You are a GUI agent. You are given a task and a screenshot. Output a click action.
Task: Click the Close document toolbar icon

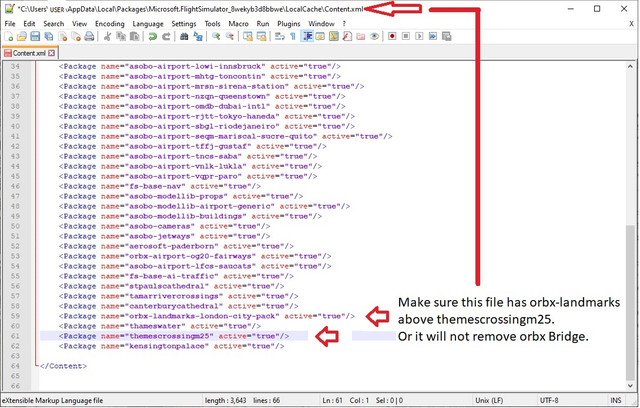62,37
